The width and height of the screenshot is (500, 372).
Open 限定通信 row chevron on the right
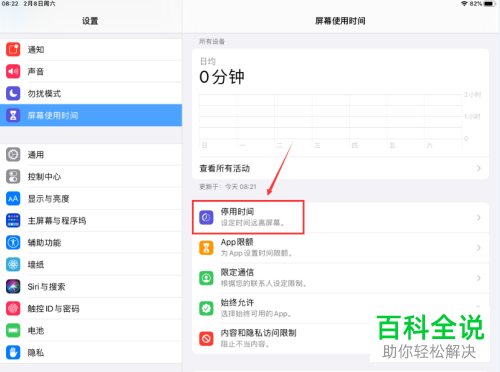[x=479, y=278]
